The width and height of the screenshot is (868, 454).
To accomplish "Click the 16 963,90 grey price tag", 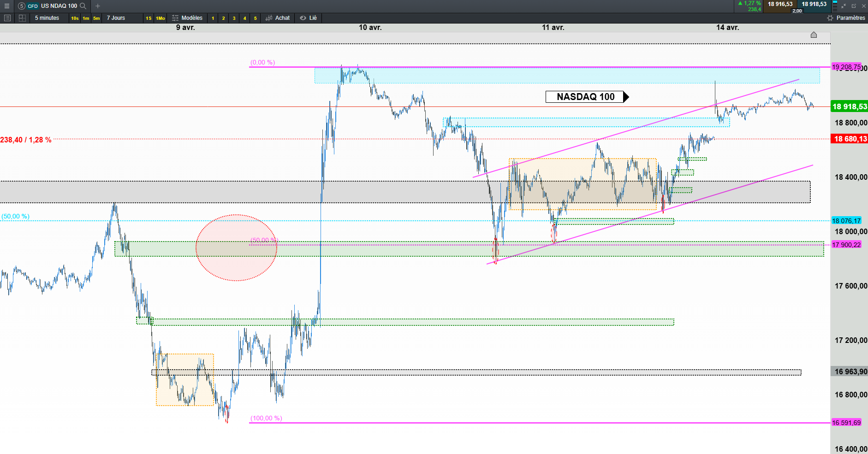I will tap(849, 371).
